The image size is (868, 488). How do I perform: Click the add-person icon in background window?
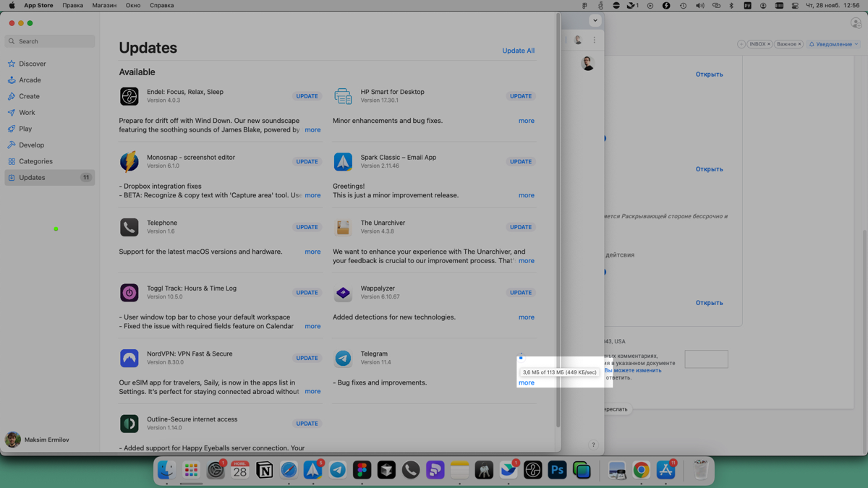click(x=856, y=23)
